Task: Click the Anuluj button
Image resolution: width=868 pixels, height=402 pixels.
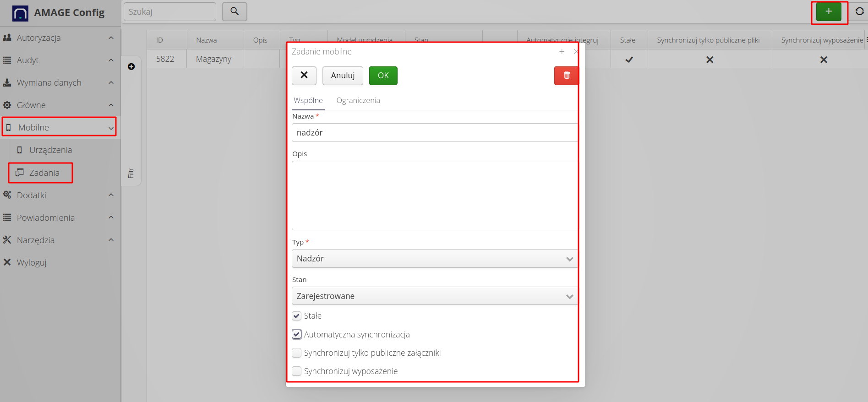Action: pyautogui.click(x=343, y=76)
